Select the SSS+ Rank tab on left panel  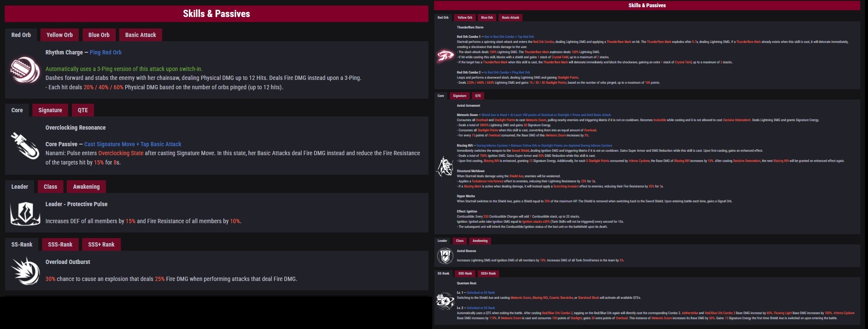coord(101,244)
